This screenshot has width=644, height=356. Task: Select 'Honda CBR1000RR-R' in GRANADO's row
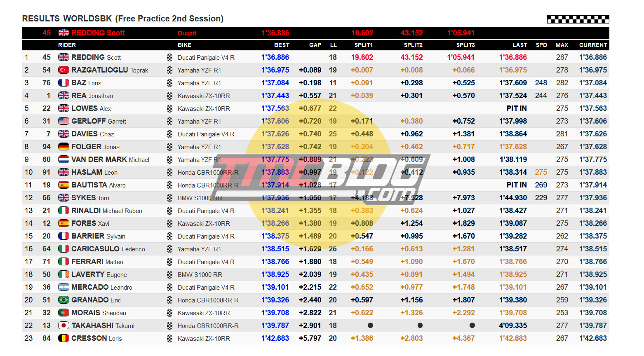point(208,300)
